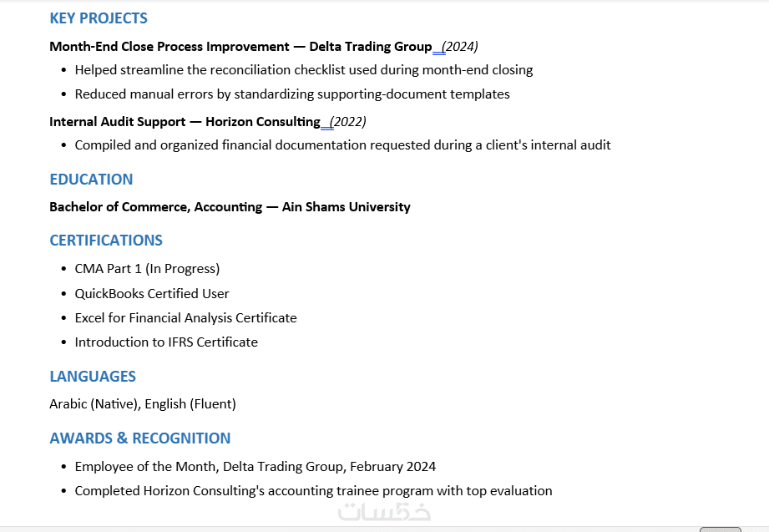Click the QuickBooks Certified User item
This screenshot has height=532, width=769.
(151, 293)
